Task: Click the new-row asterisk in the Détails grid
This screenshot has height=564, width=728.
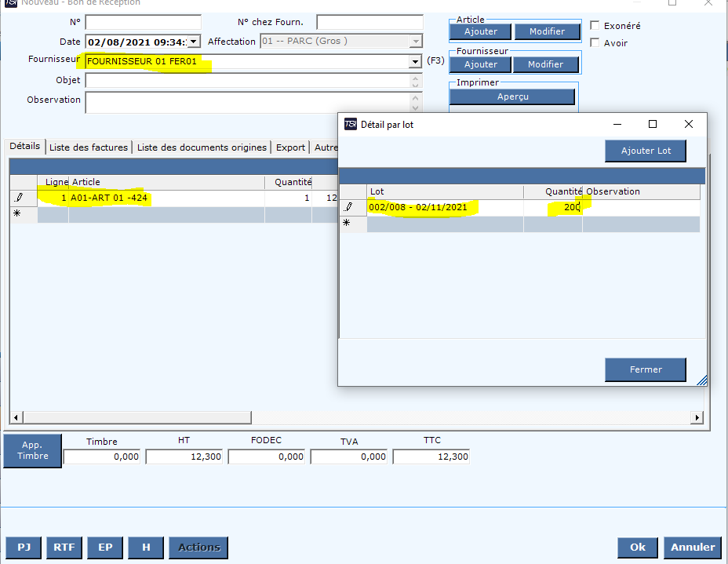Action: click(x=17, y=213)
